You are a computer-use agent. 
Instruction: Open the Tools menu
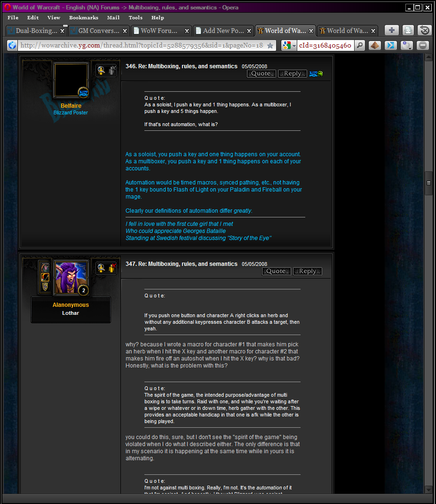click(x=135, y=18)
